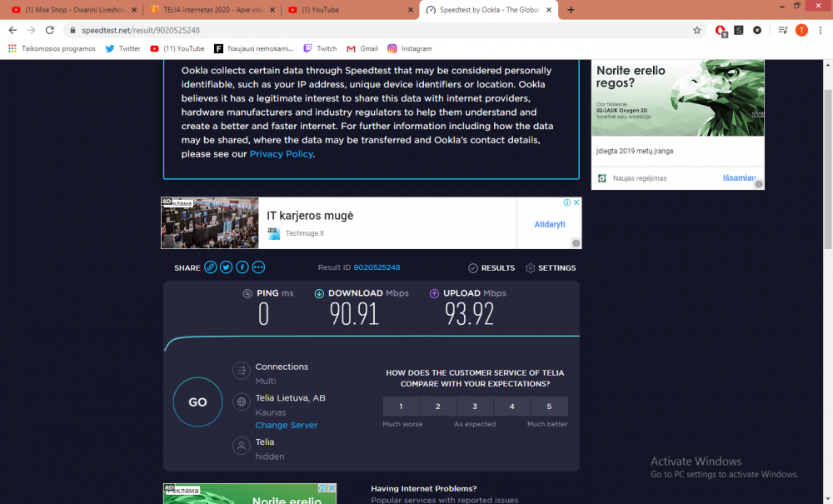Open Taikomosios programos apps bookmark
This screenshot has height=504, width=833.
pos(52,48)
